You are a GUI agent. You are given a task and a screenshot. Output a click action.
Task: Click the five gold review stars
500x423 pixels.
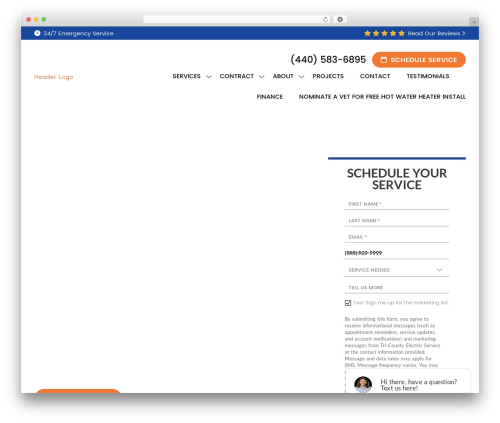pos(384,33)
